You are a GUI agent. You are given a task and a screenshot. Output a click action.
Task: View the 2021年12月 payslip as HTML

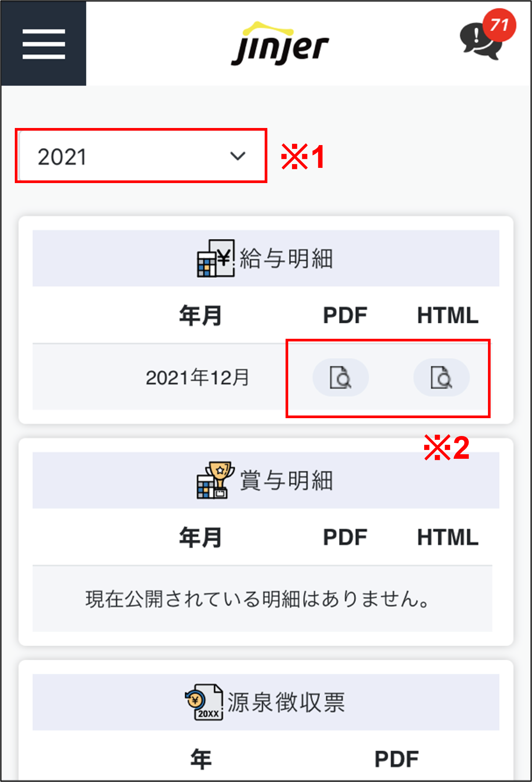click(441, 378)
